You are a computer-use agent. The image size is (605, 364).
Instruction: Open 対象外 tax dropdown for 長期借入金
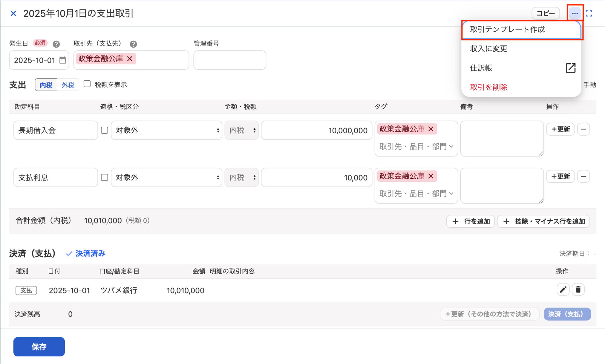click(x=167, y=130)
